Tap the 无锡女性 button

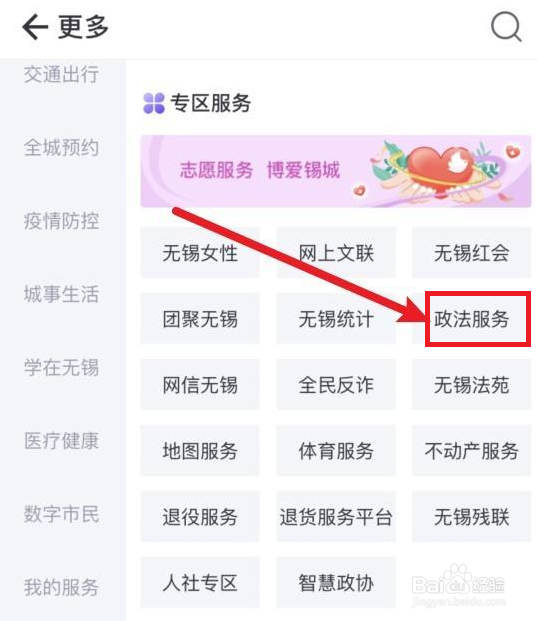point(200,253)
